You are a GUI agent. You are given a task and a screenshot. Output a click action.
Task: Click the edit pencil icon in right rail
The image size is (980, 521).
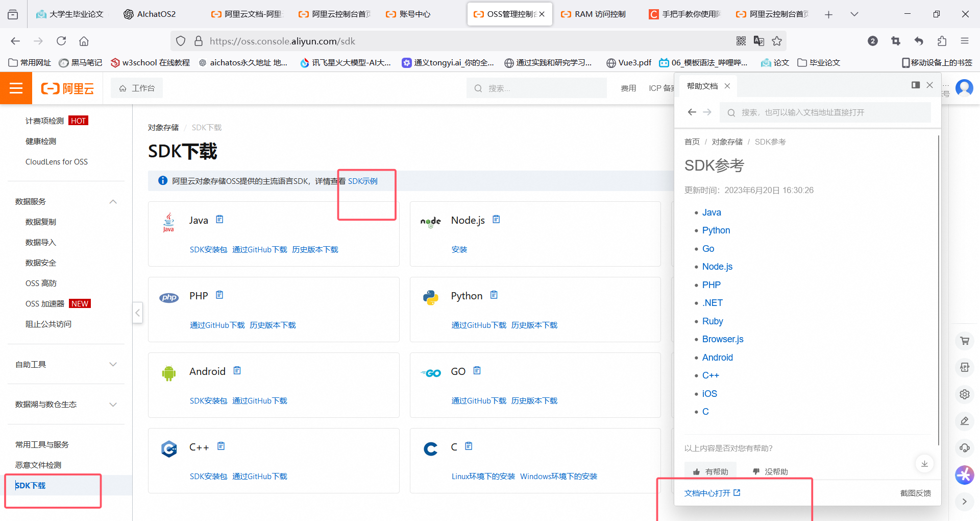[x=965, y=421]
